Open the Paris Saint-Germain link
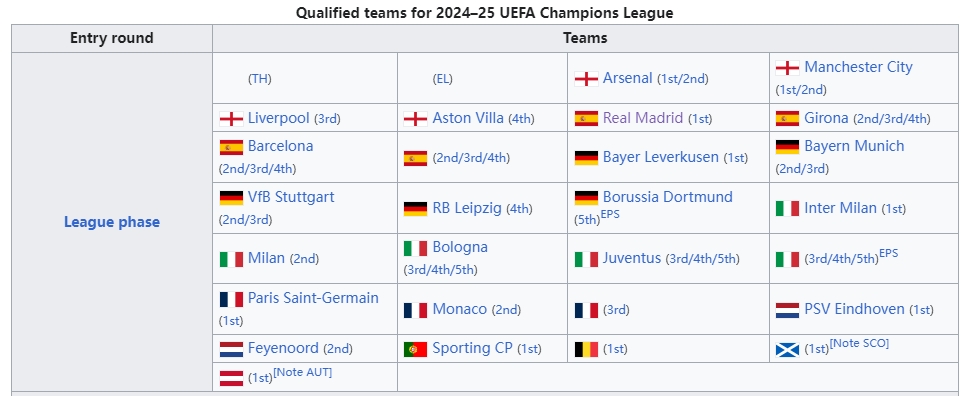Viewport: 965px width, 396px height. coord(313,297)
